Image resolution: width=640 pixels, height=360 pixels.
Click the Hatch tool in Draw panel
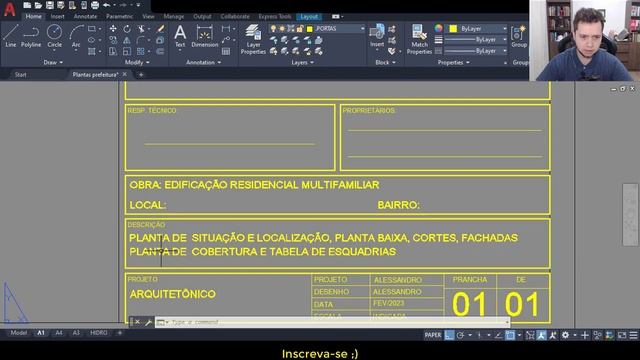tap(92, 51)
